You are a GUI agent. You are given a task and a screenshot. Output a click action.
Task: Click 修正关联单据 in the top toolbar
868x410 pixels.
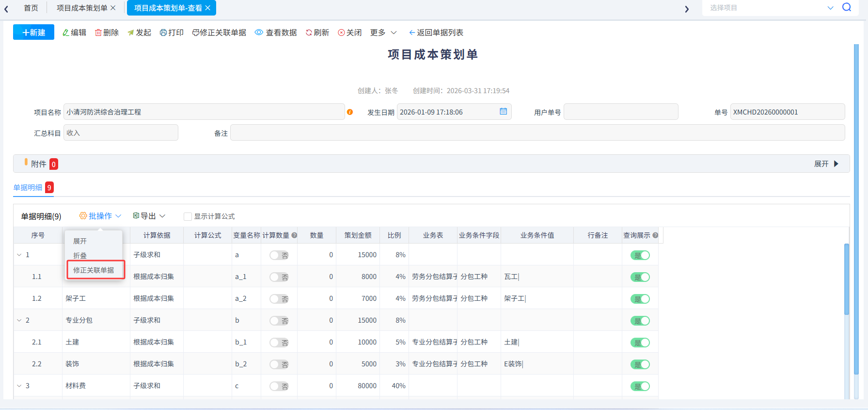click(219, 33)
